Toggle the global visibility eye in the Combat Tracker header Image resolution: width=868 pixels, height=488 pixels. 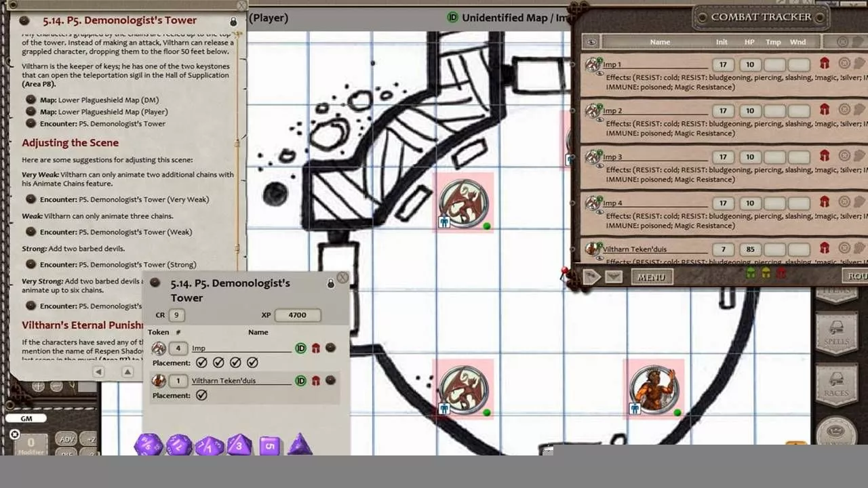(591, 42)
